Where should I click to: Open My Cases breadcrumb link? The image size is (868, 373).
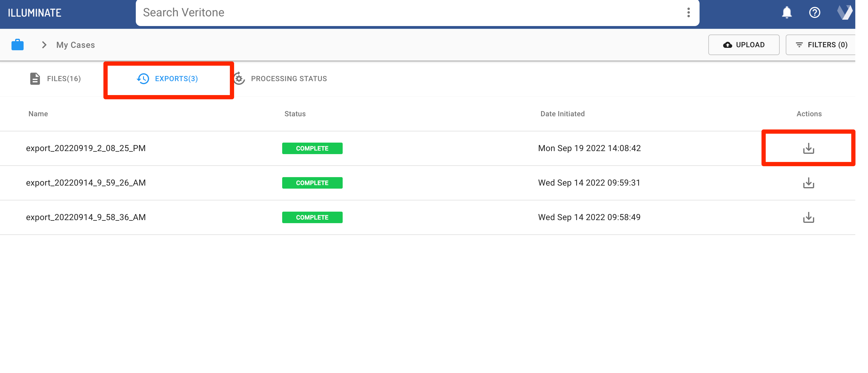click(x=76, y=45)
